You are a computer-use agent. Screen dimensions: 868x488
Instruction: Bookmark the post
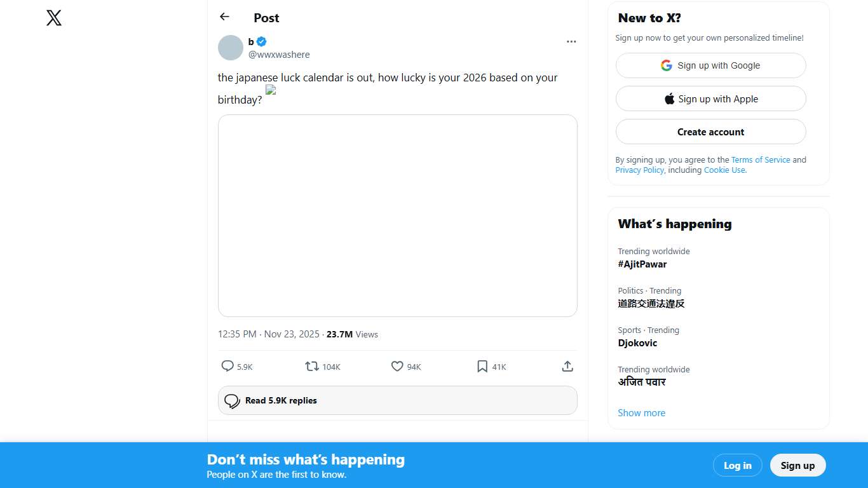tap(482, 367)
